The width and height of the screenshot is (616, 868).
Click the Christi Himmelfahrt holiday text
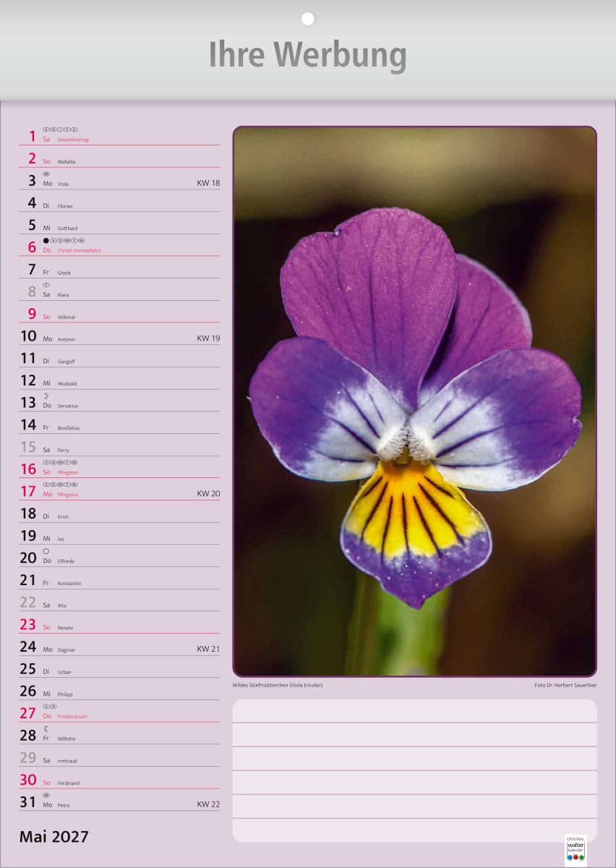click(x=80, y=250)
